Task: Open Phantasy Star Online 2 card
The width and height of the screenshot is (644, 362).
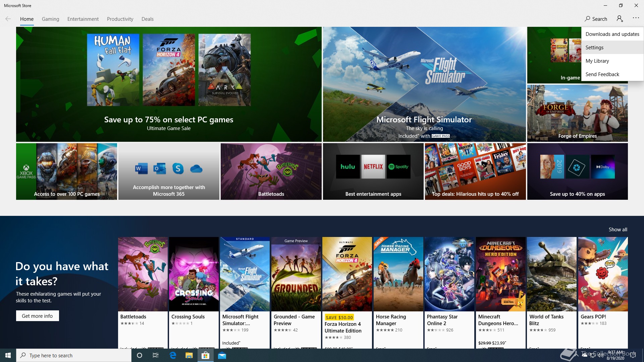Action: [x=449, y=293]
